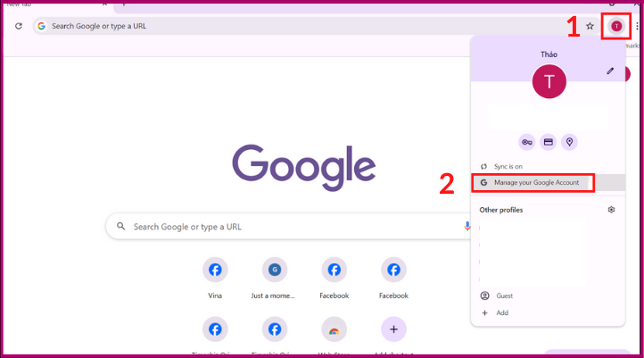Open the Just a moment shortcut

(275, 279)
